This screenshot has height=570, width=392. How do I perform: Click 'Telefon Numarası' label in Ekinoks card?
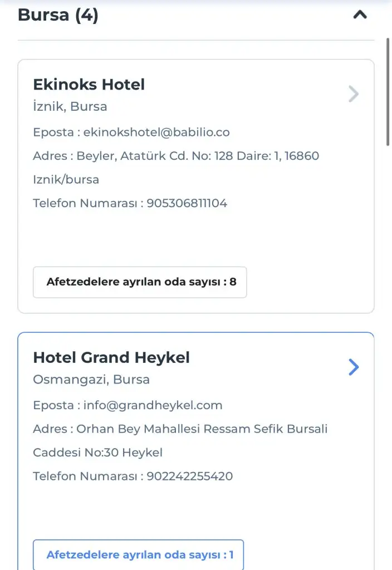coord(85,203)
